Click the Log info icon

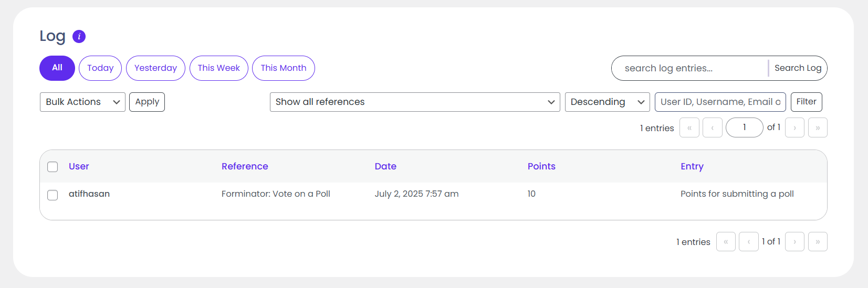coord(79,36)
